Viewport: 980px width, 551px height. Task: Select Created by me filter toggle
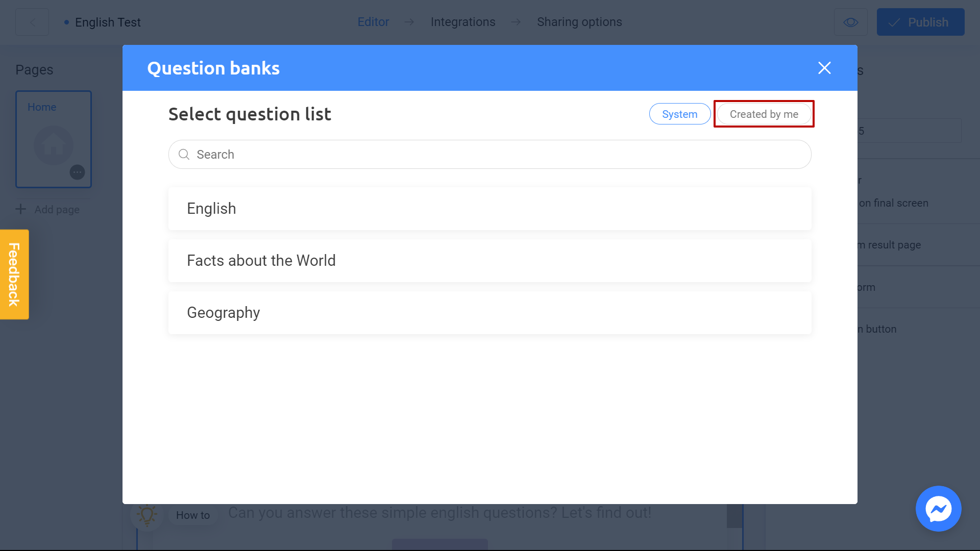[764, 114]
